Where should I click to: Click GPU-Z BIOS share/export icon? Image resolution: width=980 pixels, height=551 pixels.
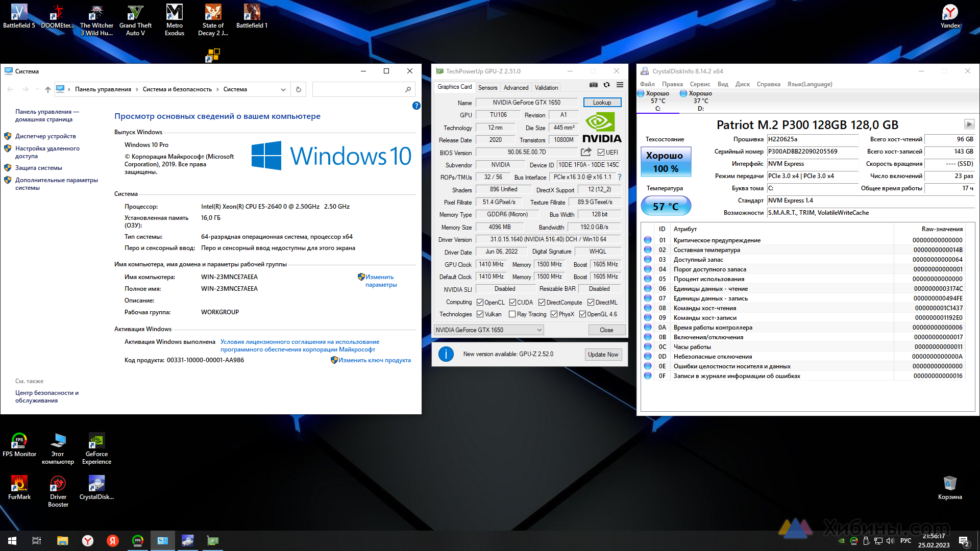(586, 152)
